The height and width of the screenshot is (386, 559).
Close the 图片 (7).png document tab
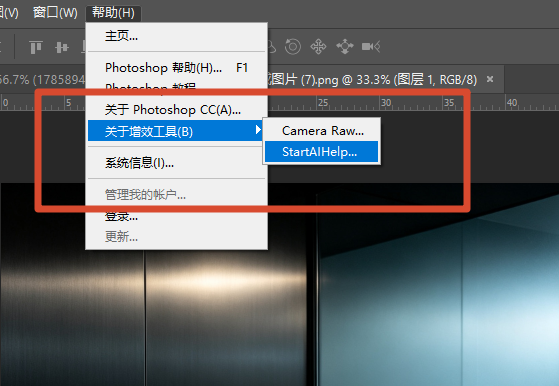pyautogui.click(x=490, y=79)
